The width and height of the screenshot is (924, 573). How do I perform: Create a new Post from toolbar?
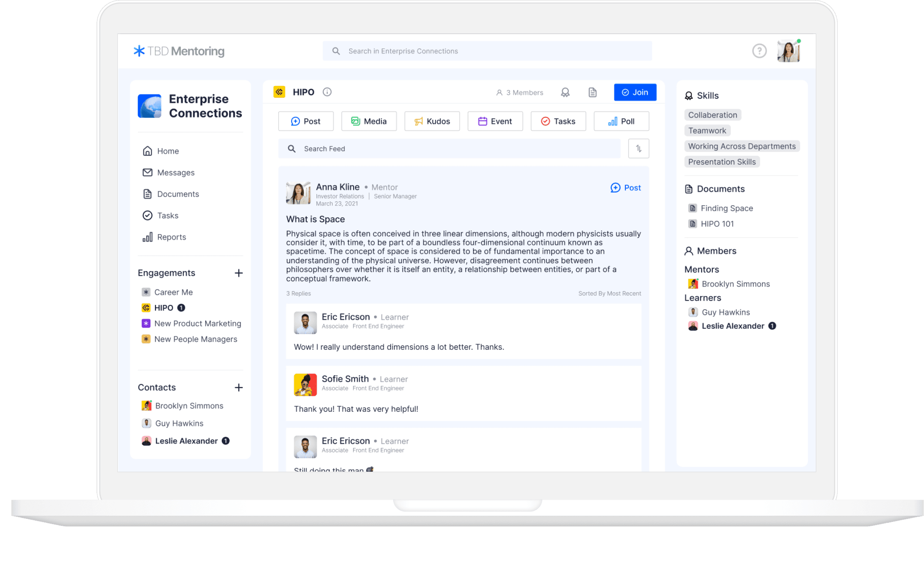pyautogui.click(x=306, y=121)
